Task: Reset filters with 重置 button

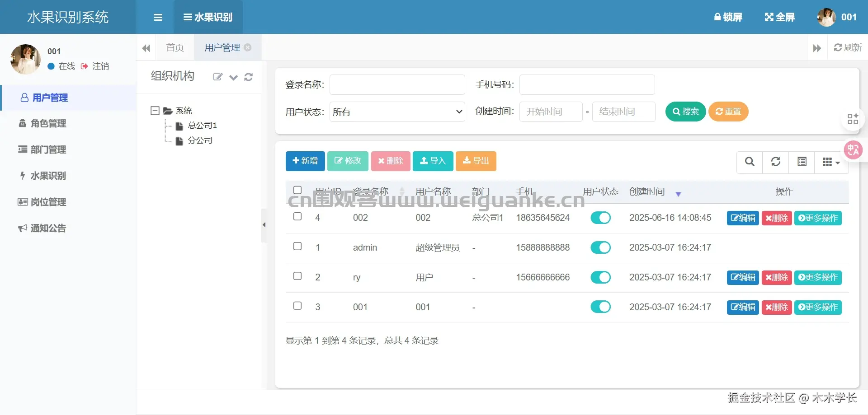Action: [x=728, y=112]
